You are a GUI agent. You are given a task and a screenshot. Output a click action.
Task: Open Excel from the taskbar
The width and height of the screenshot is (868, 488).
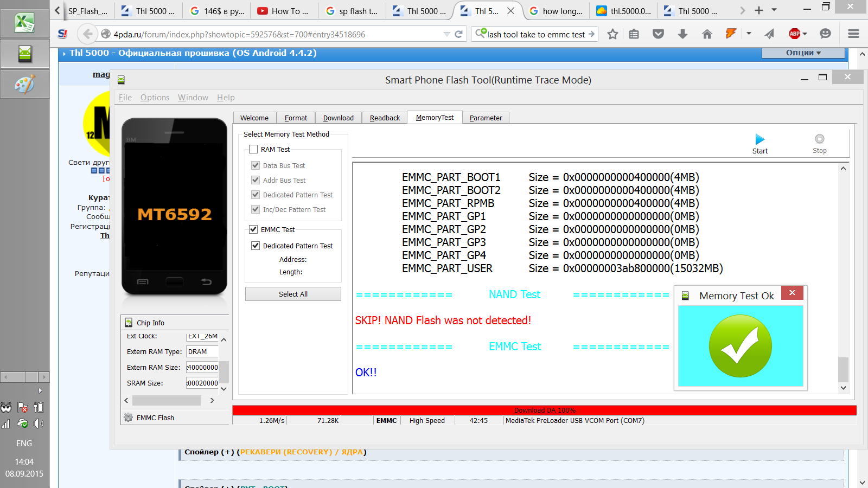click(24, 23)
